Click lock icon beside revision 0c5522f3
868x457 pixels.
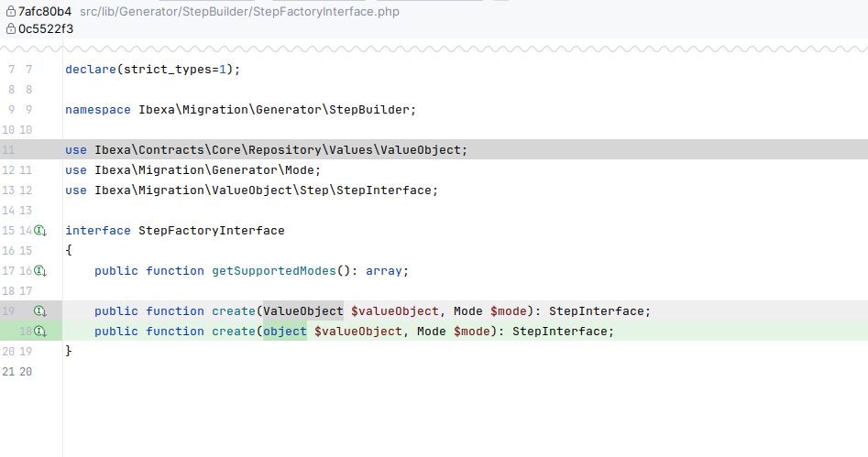tap(10, 28)
